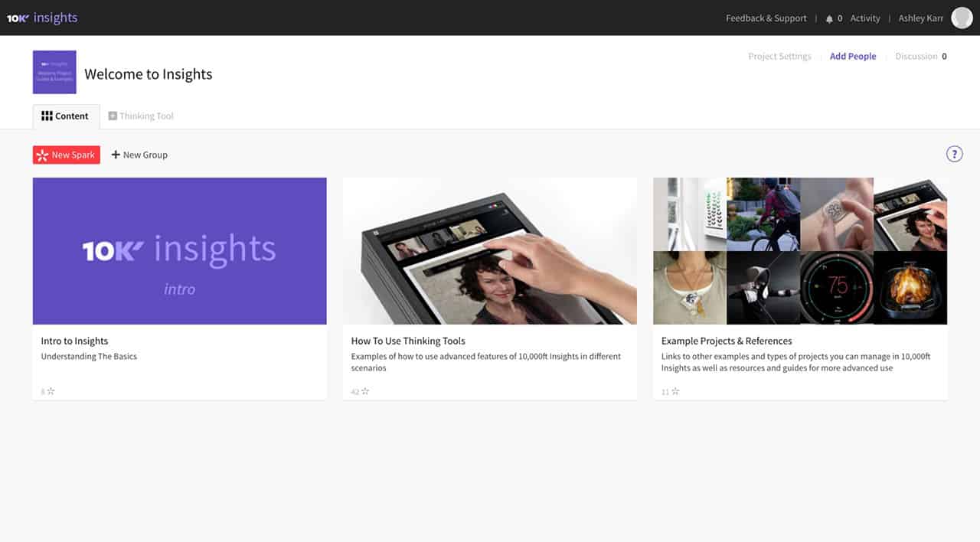Switch to the Thinking Tool tab
The image size is (980, 542).
tap(141, 116)
